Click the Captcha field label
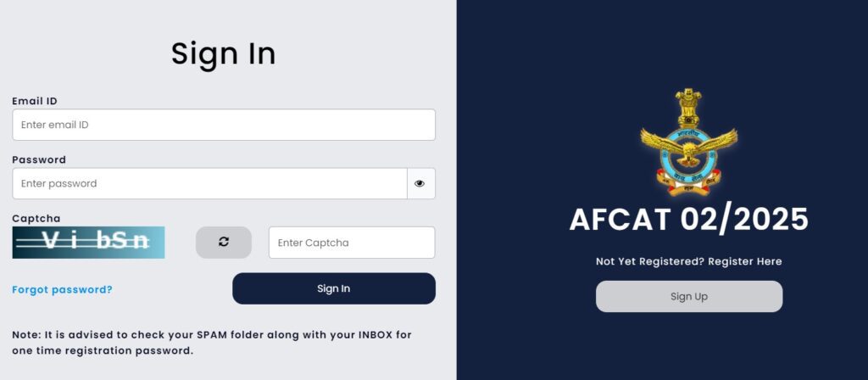 pos(36,218)
